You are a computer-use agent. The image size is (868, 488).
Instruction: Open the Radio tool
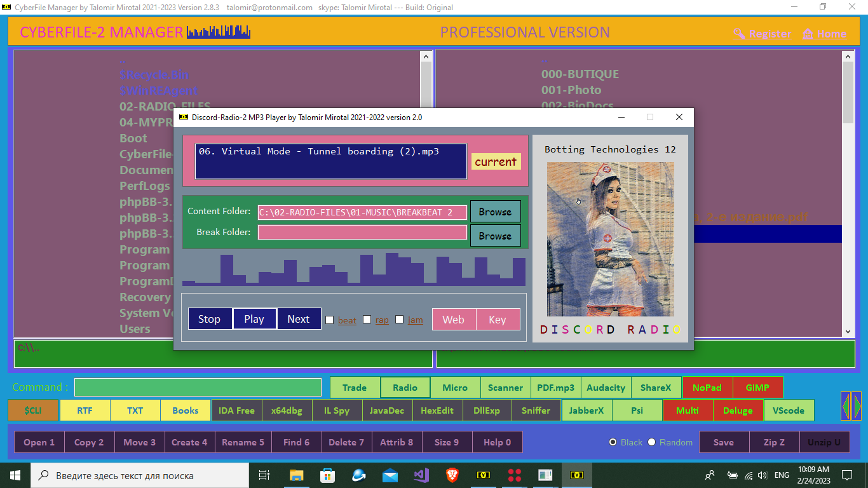(x=405, y=388)
